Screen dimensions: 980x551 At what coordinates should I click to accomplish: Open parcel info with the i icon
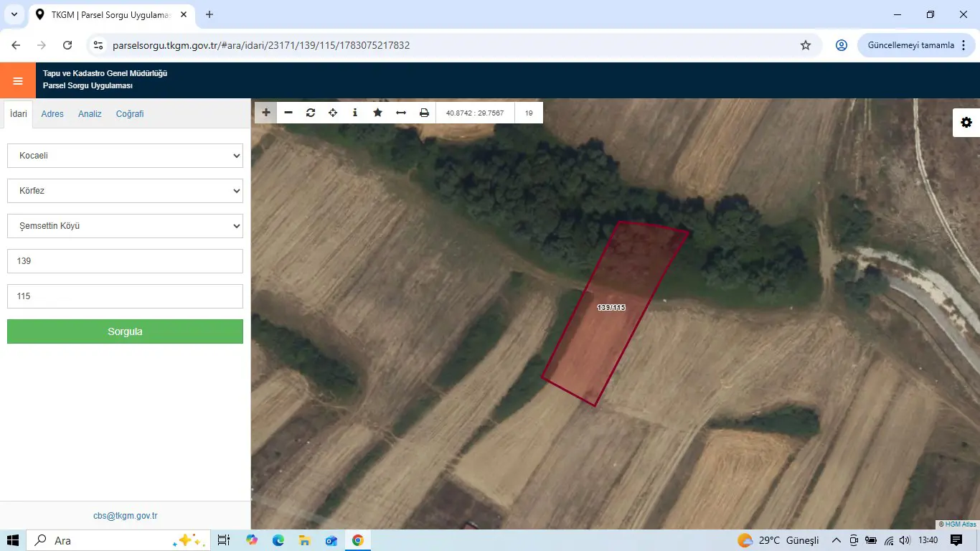355,113
